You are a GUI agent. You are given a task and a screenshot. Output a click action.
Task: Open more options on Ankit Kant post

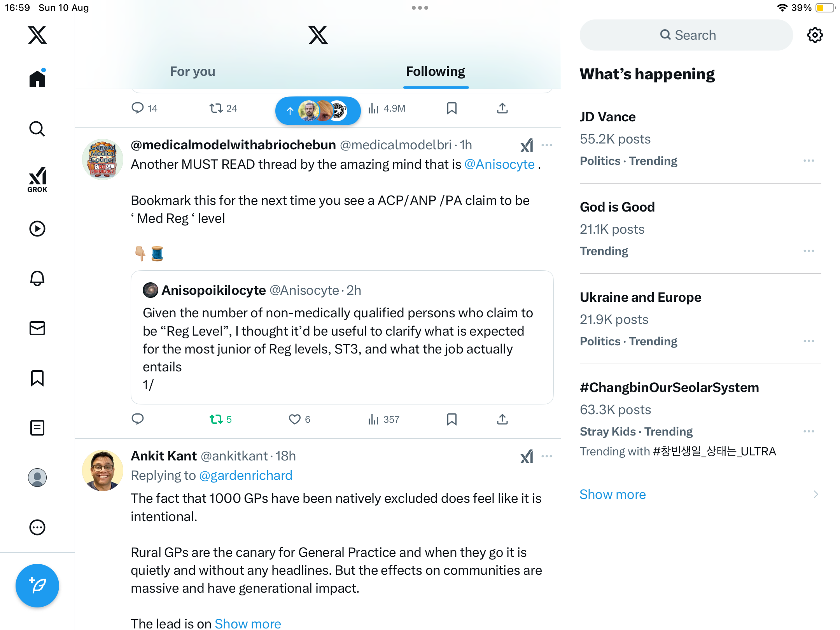coord(546,456)
